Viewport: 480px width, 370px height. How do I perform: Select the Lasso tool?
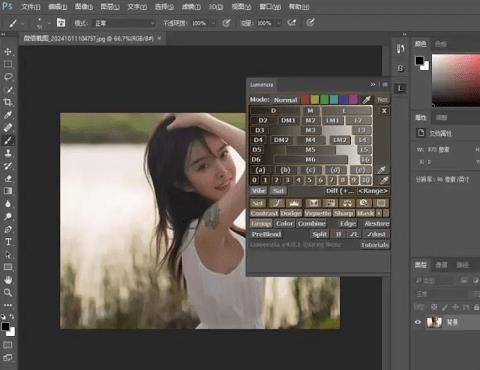(x=8, y=77)
